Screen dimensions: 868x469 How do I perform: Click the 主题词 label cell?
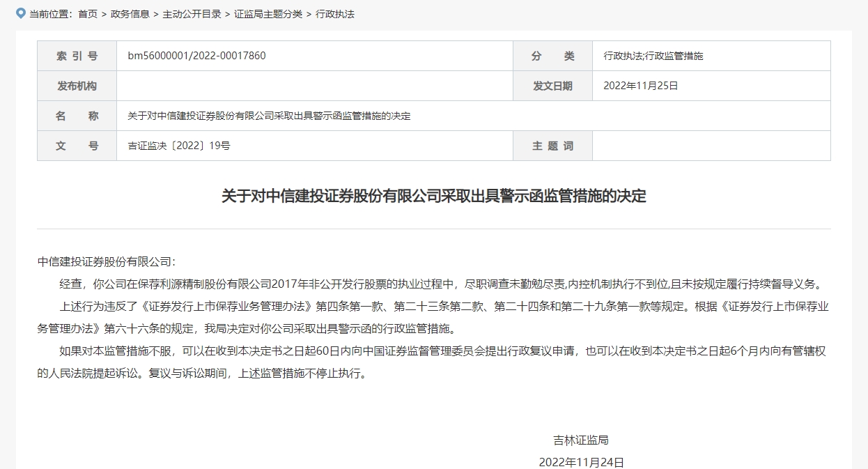[x=552, y=146]
